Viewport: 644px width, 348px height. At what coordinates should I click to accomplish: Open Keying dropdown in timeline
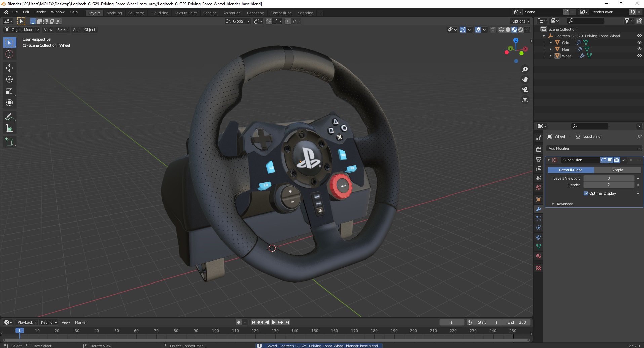click(x=49, y=322)
